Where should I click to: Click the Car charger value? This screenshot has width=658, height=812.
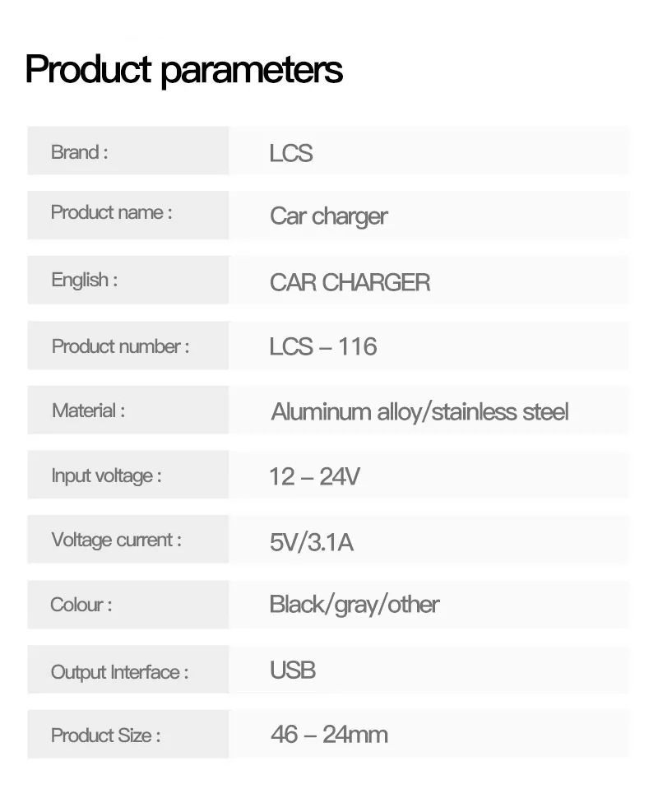click(x=328, y=216)
